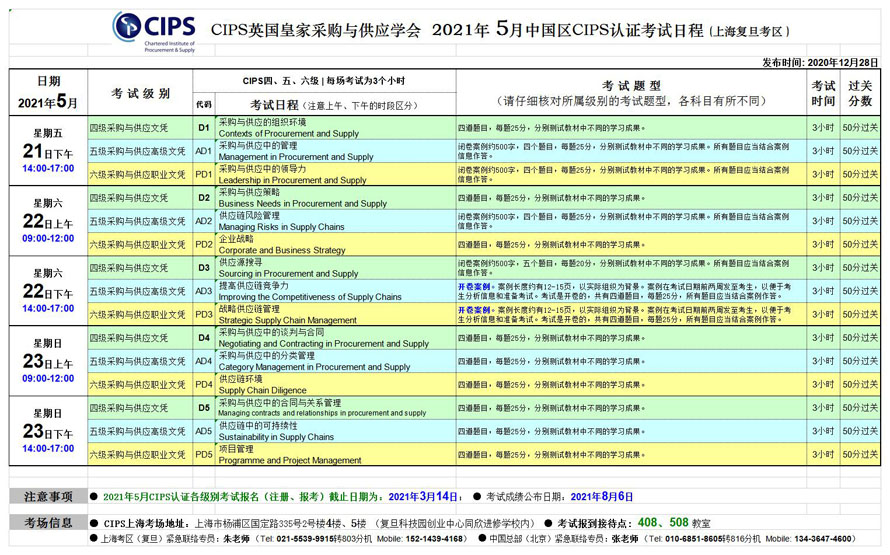The image size is (890, 555).
Task: Click the room numbers 408、508
Action: click(663, 522)
